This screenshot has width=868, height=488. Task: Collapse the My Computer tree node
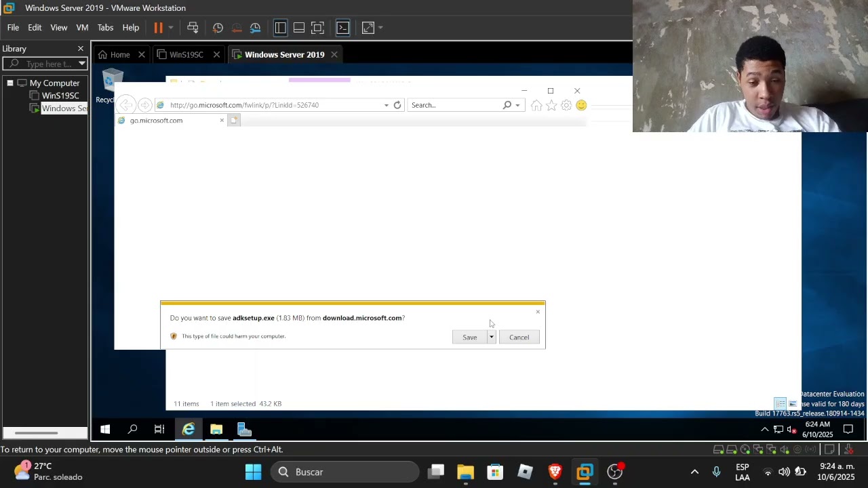click(x=10, y=83)
